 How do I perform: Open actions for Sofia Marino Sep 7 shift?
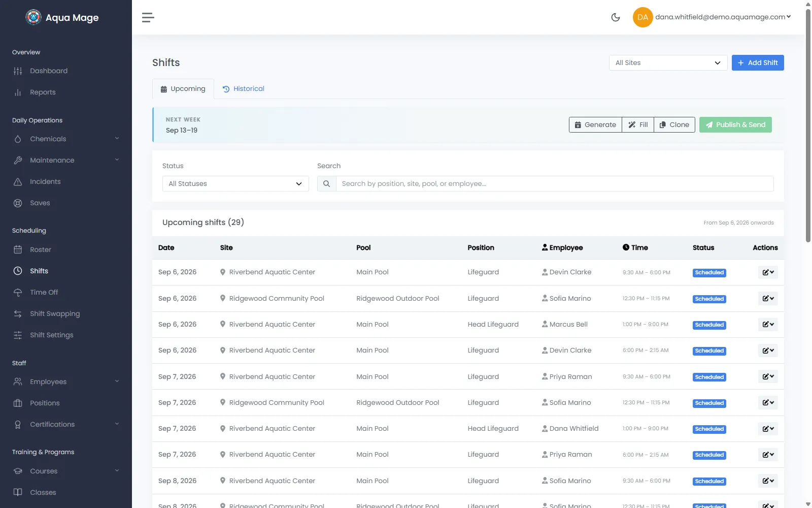pyautogui.click(x=768, y=403)
